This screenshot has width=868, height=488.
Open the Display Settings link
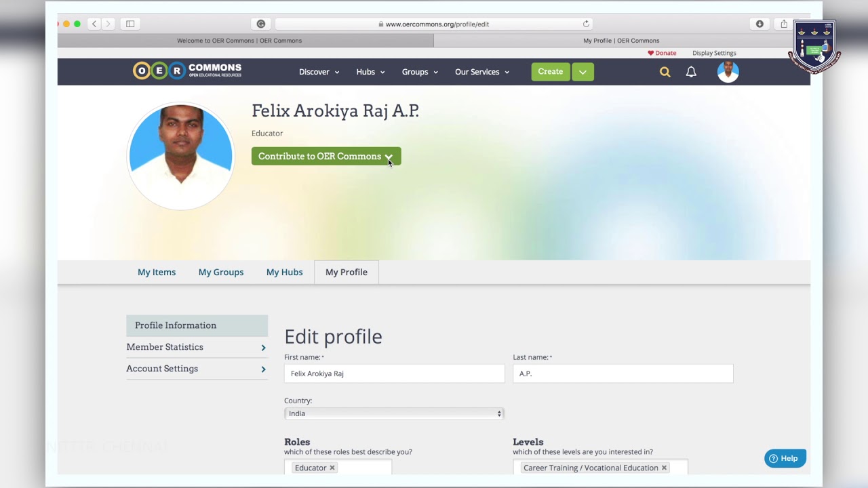714,53
